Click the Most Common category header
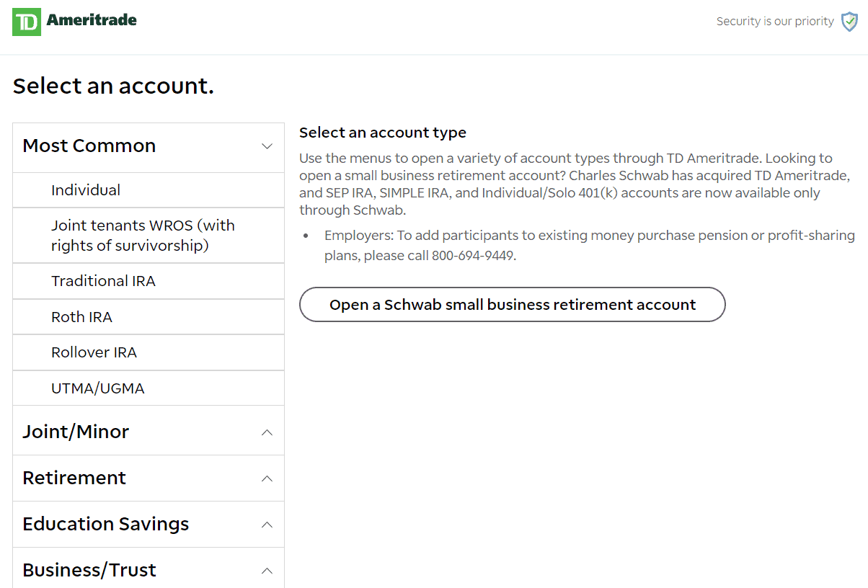Screen dimensions: 868x588 (x=89, y=146)
